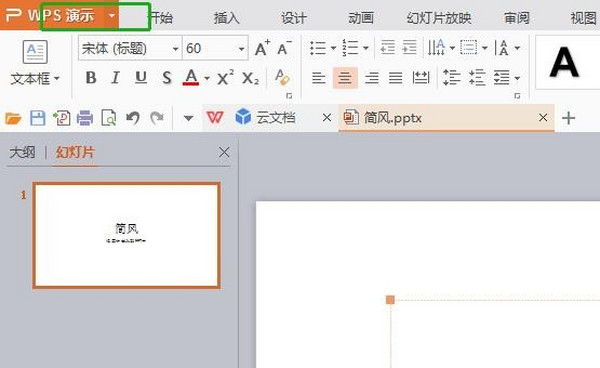The height and width of the screenshot is (368, 600).
Task: Switch to the 大纲 outline tab
Action: [22, 152]
